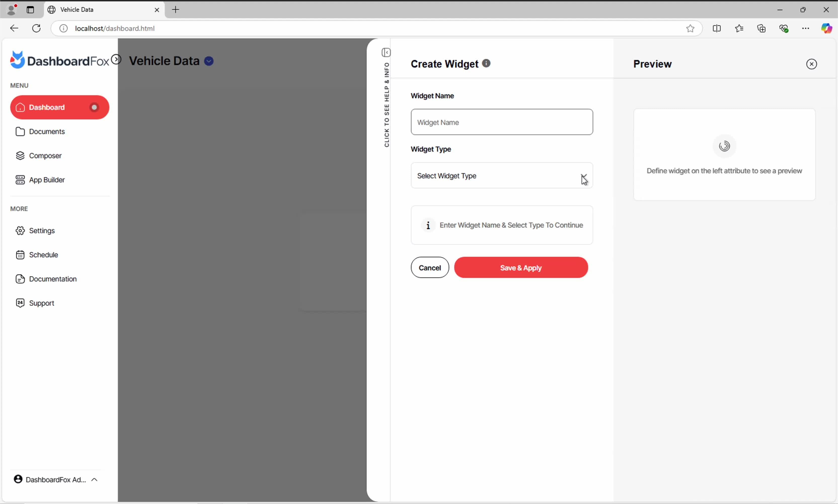The height and width of the screenshot is (504, 838).
Task: Expand the DashboardFox Admin user menu
Action: (x=94, y=480)
